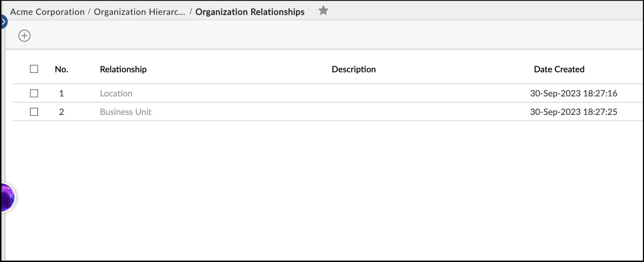The height and width of the screenshot is (262, 644).
Task: Click the add relationship plus icon
Action: (25, 35)
